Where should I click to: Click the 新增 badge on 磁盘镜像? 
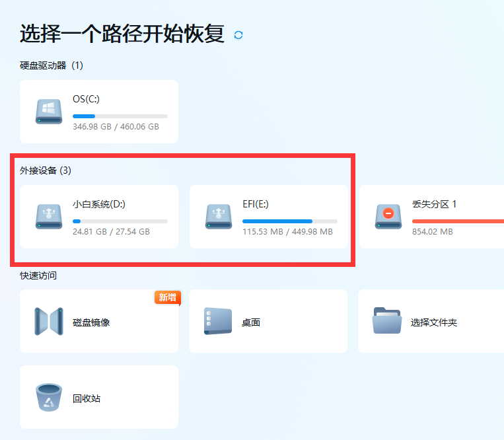point(168,297)
